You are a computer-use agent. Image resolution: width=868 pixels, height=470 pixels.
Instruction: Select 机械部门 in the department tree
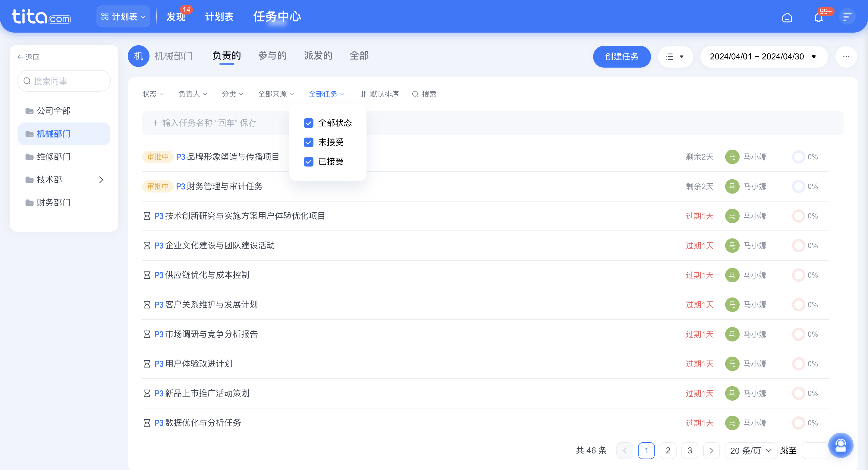point(64,134)
